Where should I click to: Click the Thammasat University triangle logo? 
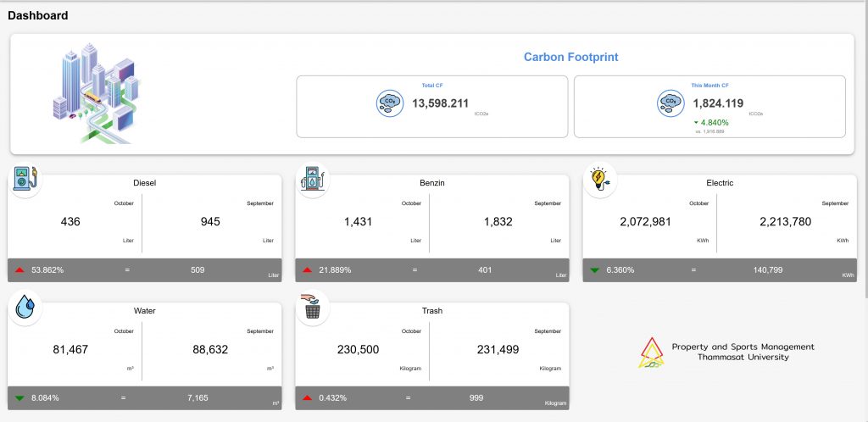pos(651,352)
